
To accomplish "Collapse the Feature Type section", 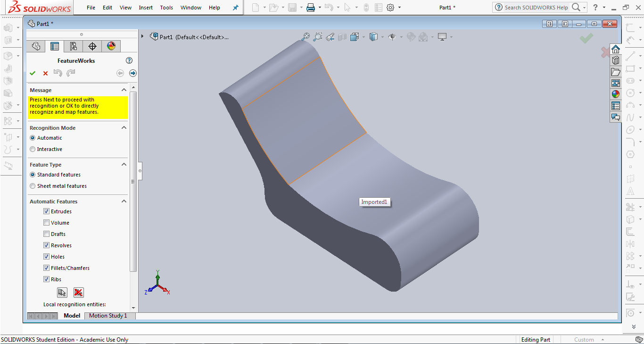I will click(x=124, y=164).
